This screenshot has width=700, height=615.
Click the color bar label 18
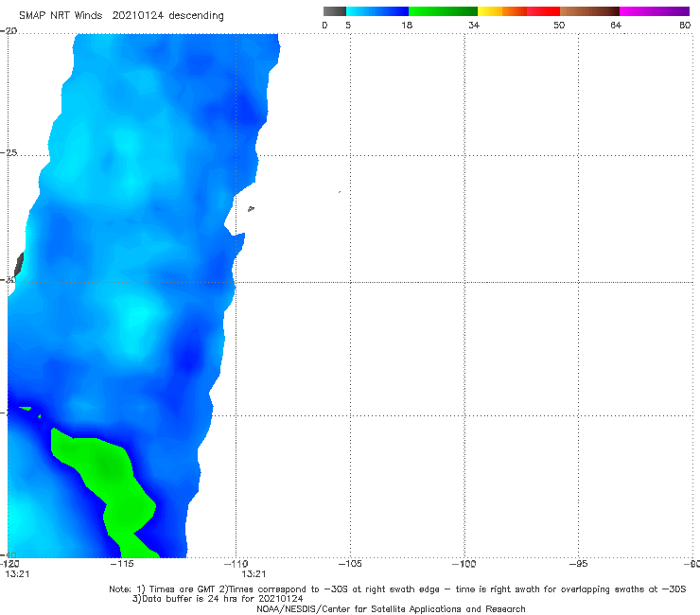pos(407,26)
